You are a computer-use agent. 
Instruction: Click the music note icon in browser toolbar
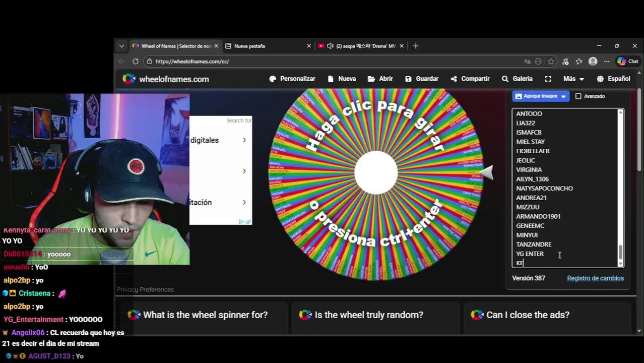tap(565, 62)
